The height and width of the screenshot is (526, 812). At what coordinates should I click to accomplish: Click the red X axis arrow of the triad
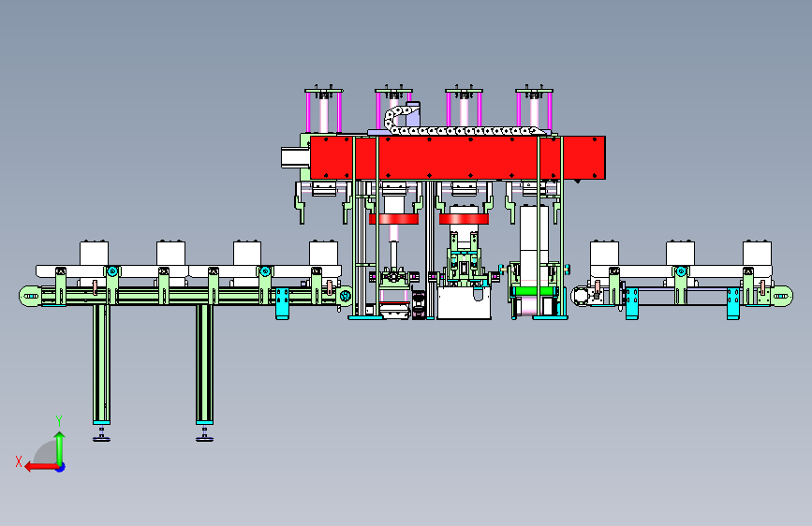(x=41, y=467)
